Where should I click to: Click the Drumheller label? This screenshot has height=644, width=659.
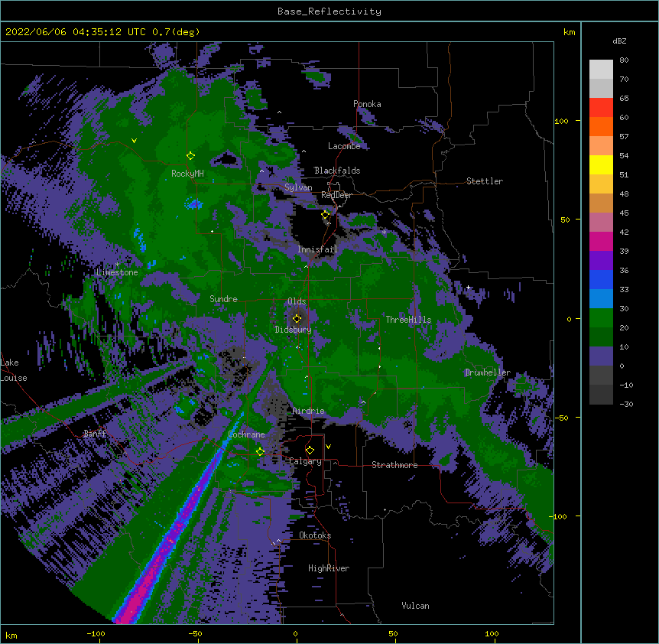tap(488, 372)
